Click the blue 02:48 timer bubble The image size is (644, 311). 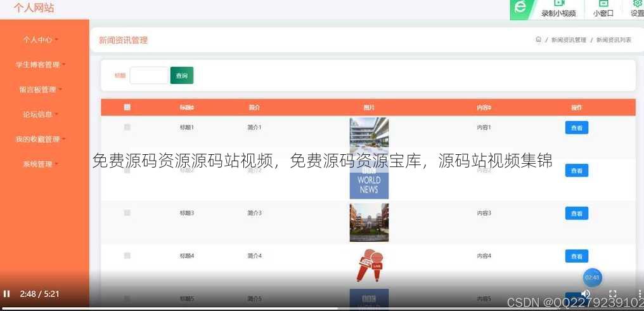point(592,277)
